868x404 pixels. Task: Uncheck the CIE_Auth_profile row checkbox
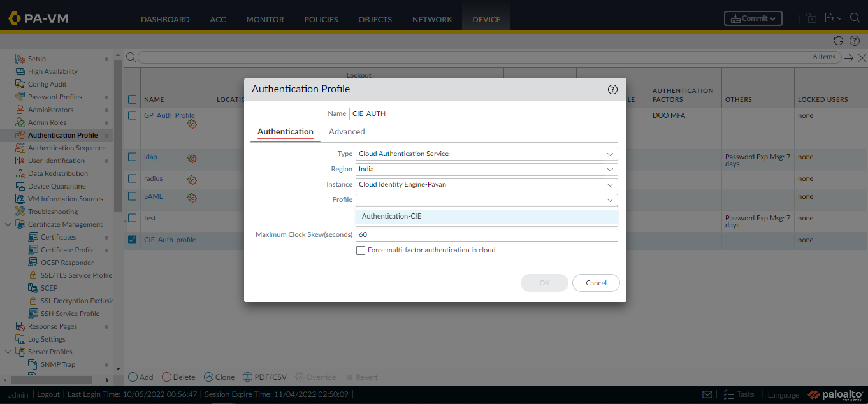131,240
